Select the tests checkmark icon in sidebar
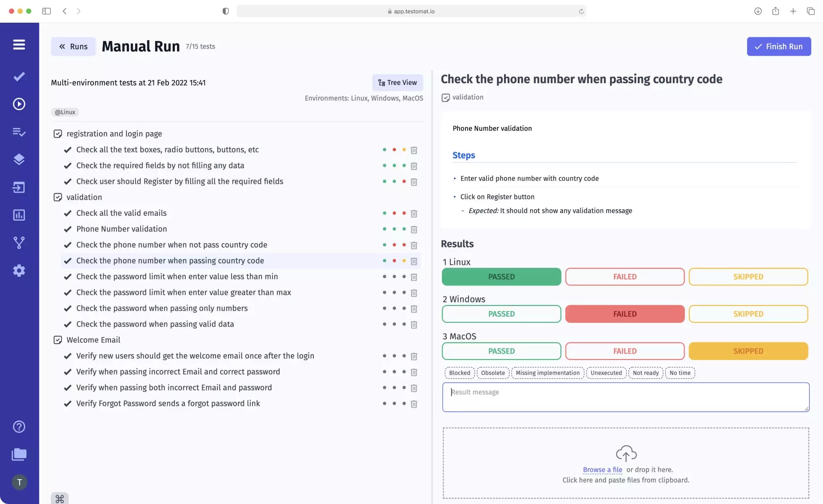Screen dimensions: 823x504 click(19, 77)
